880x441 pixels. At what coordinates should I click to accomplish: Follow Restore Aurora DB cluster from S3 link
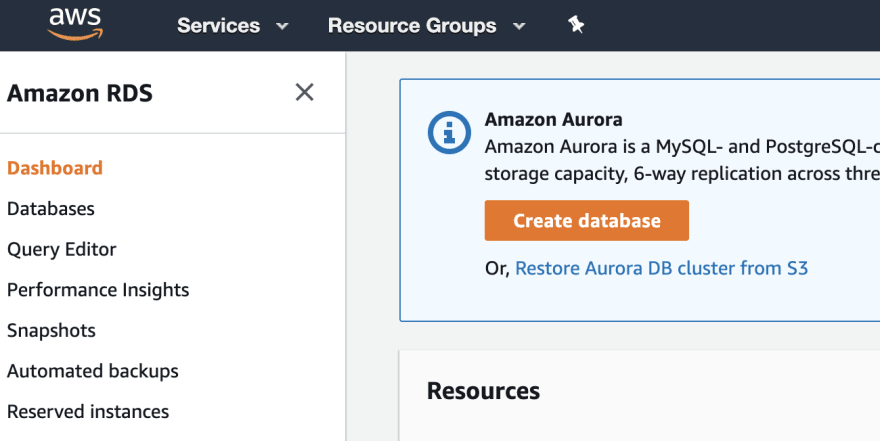point(661,268)
